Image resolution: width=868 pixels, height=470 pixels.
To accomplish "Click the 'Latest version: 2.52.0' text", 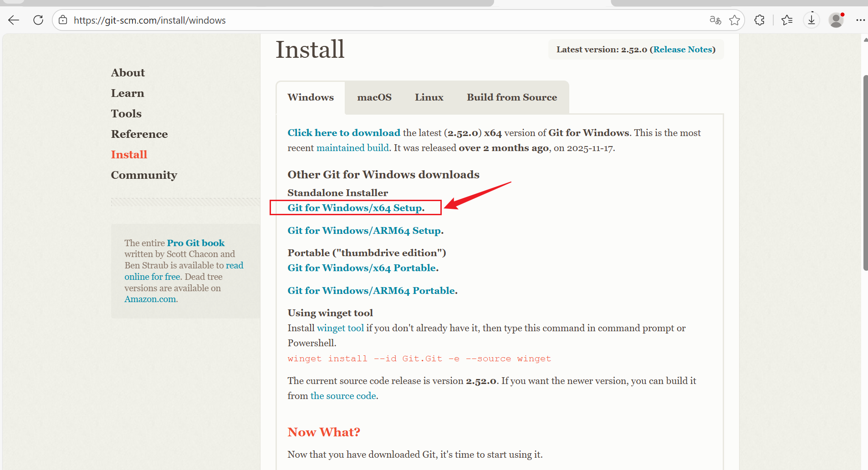I will 602,50.
